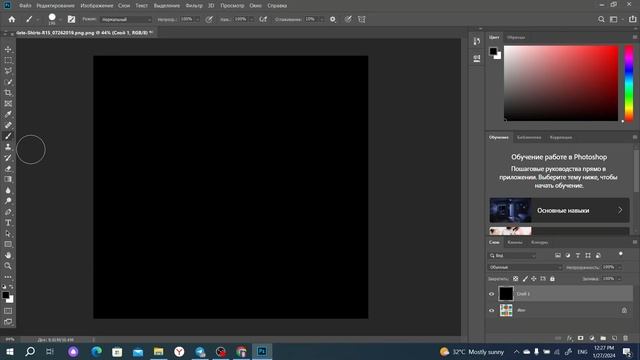This screenshot has height=360, width=640.
Task: Select the Lasso tool
Action: [x=8, y=71]
